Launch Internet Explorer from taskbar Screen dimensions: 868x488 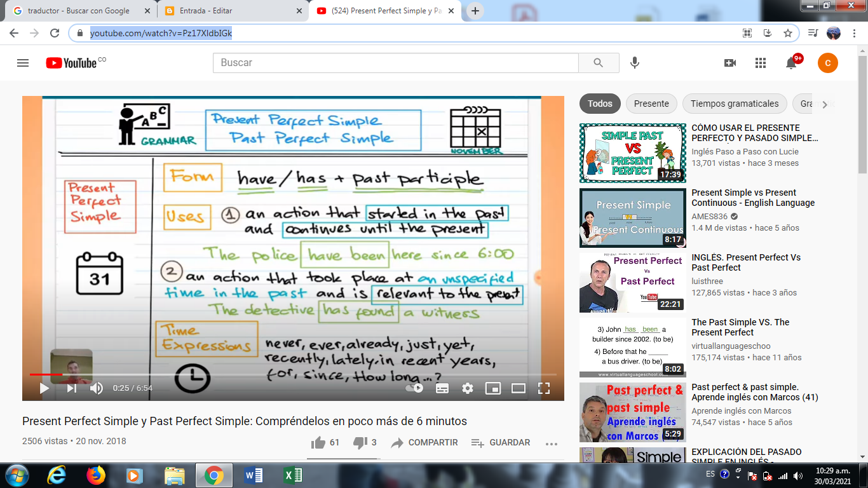click(x=57, y=475)
